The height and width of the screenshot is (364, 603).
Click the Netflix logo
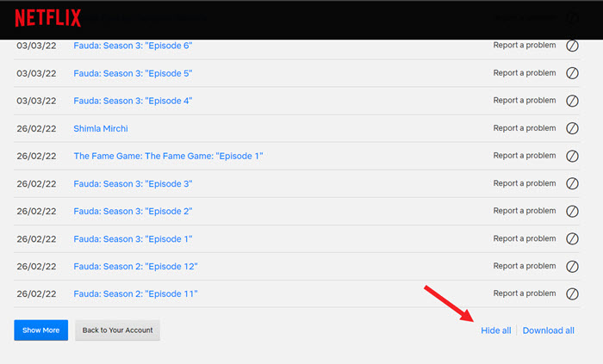(x=48, y=18)
